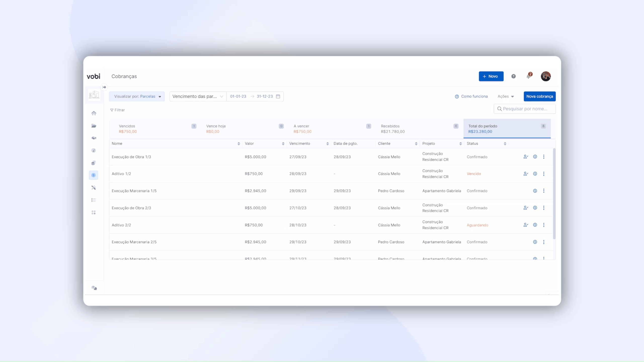
Task: Open Visualizar por Parcelas dropdown
Action: tap(137, 96)
